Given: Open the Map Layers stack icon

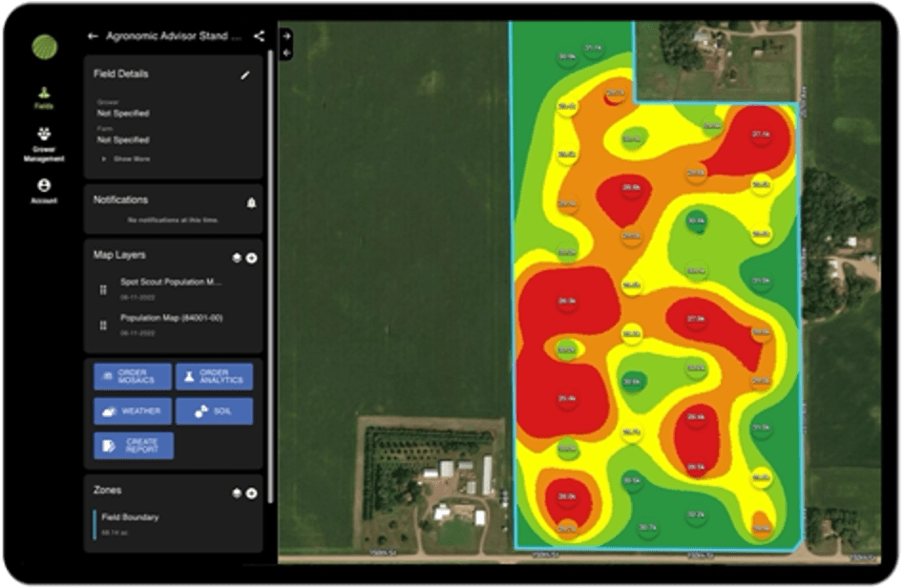Looking at the screenshot, I should coord(236,258).
